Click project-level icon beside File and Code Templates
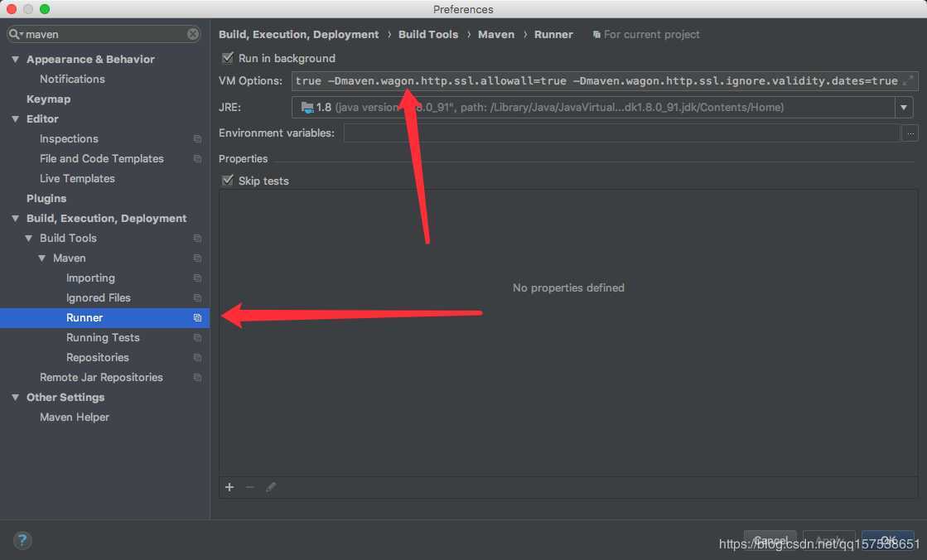 197,158
